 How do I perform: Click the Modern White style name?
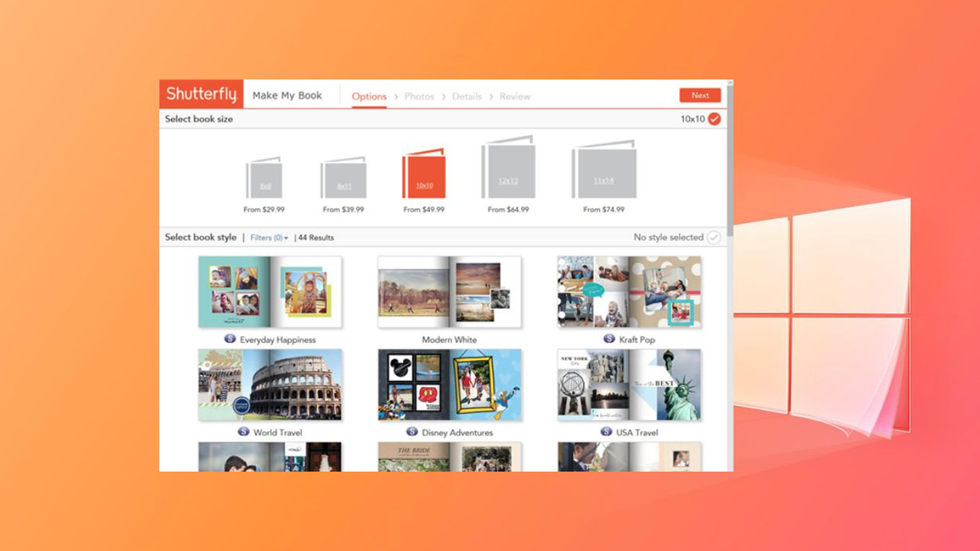[449, 339]
